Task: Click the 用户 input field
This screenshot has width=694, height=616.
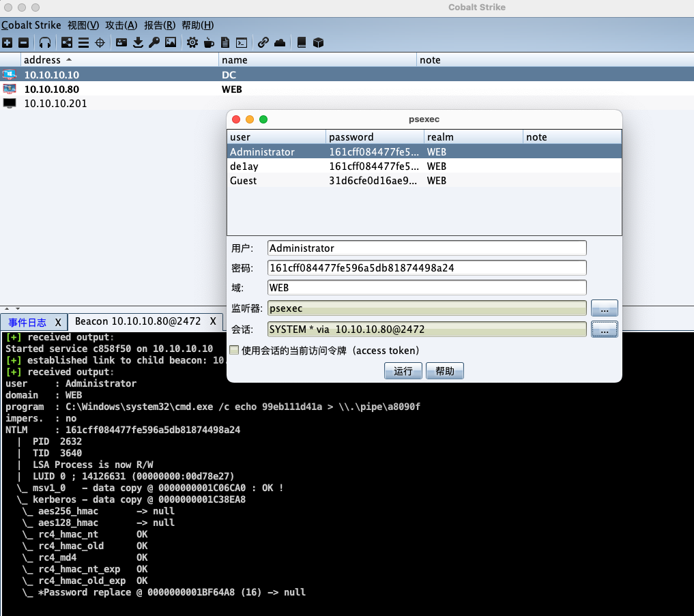Action: point(426,248)
